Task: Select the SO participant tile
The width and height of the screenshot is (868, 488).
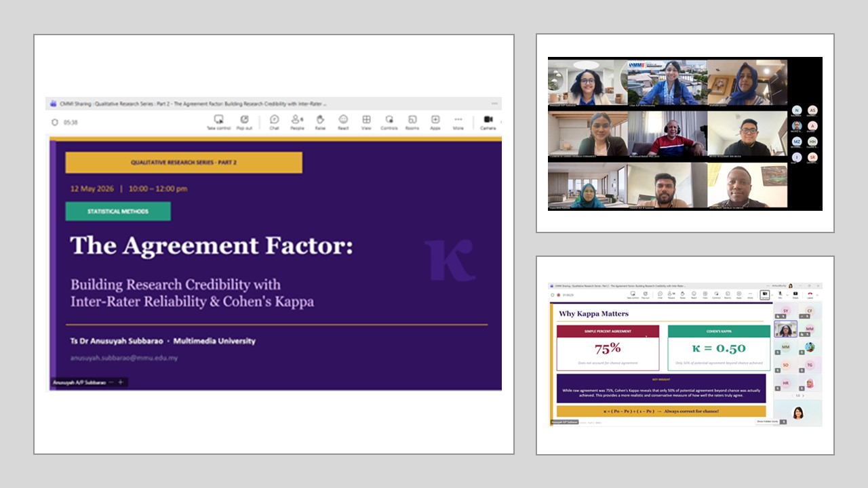Action: (x=786, y=365)
